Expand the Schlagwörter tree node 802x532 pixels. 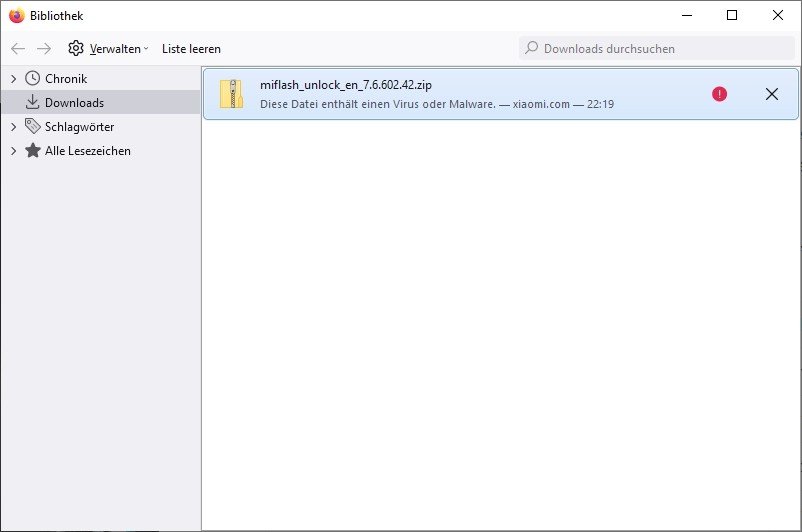coord(13,127)
